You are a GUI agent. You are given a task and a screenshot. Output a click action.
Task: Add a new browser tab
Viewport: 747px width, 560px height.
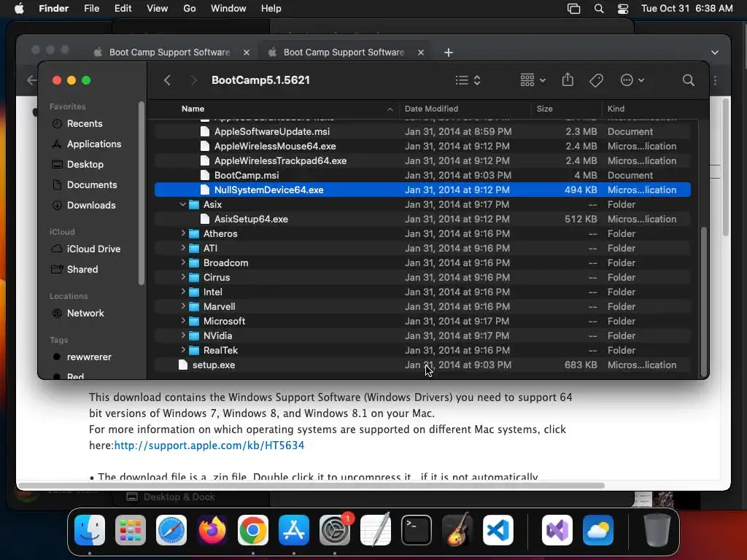(x=449, y=52)
